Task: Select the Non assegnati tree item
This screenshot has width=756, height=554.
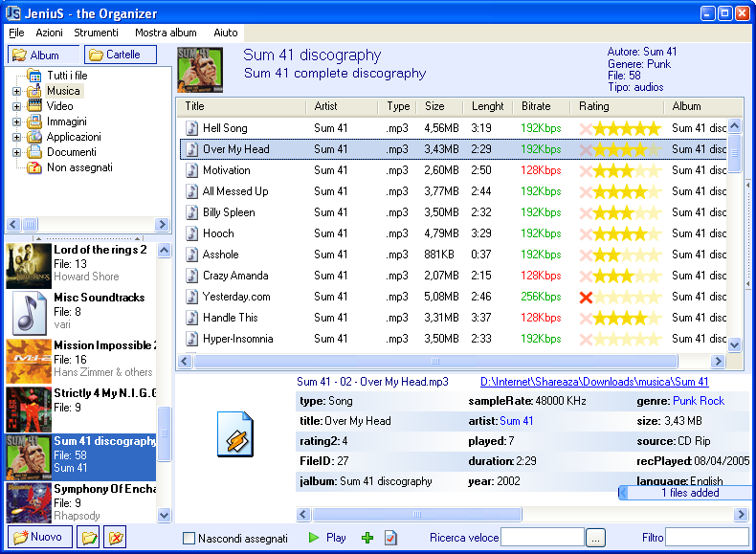Action: pos(79,167)
